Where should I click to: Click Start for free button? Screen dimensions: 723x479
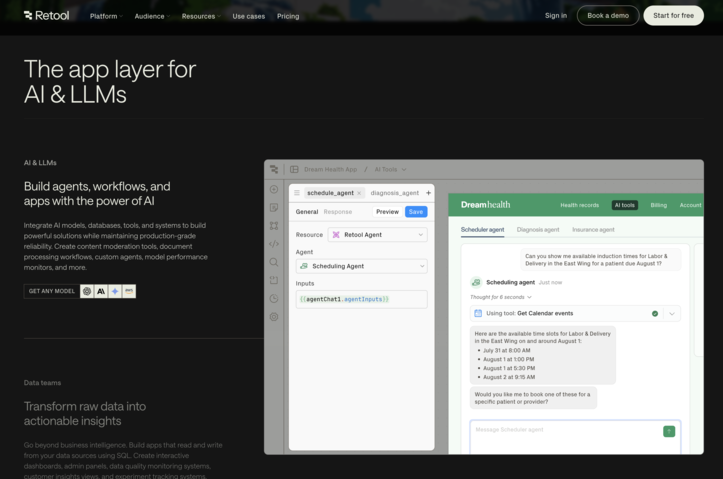pyautogui.click(x=673, y=16)
